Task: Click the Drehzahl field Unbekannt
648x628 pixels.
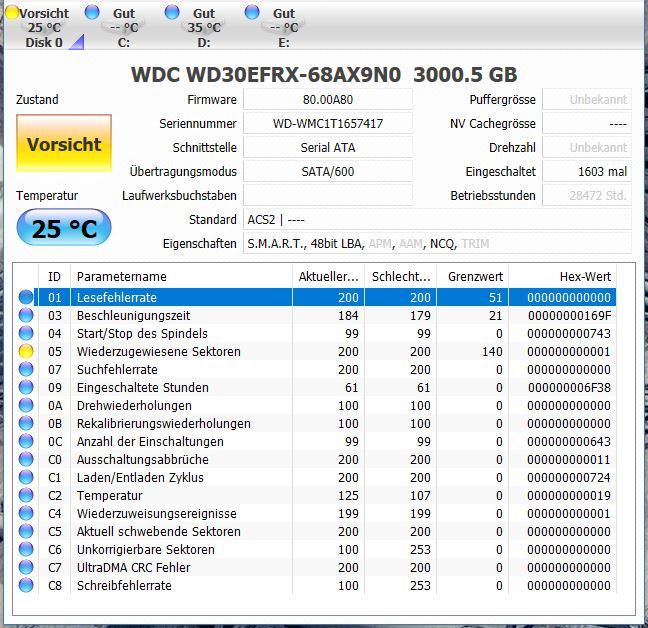Action: click(587, 147)
